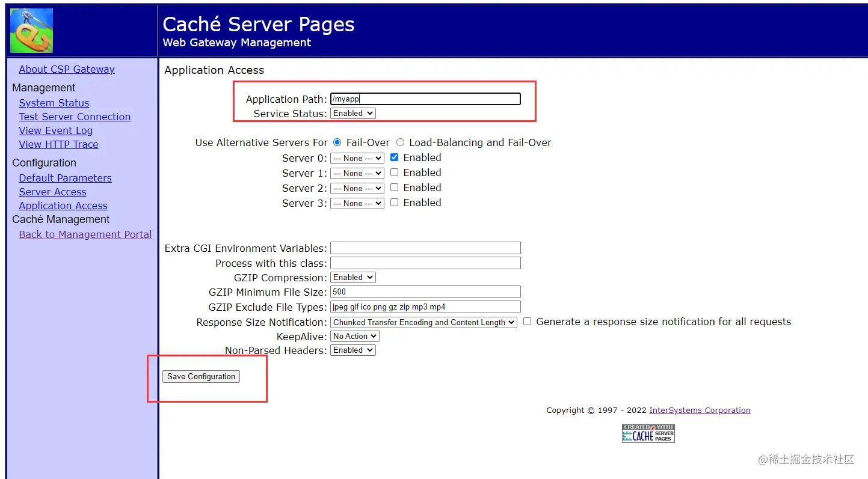
Task: Click the Application Access page heading
Action: point(214,70)
